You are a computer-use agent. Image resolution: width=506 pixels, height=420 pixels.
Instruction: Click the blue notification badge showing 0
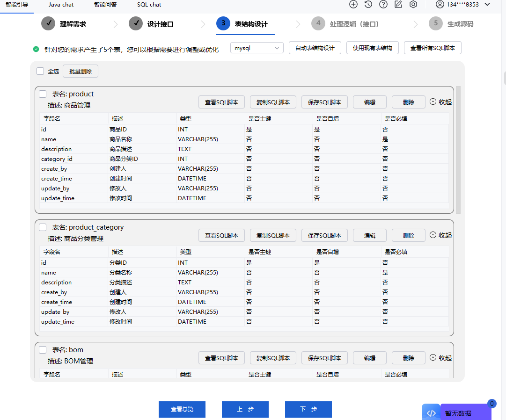[x=491, y=404]
